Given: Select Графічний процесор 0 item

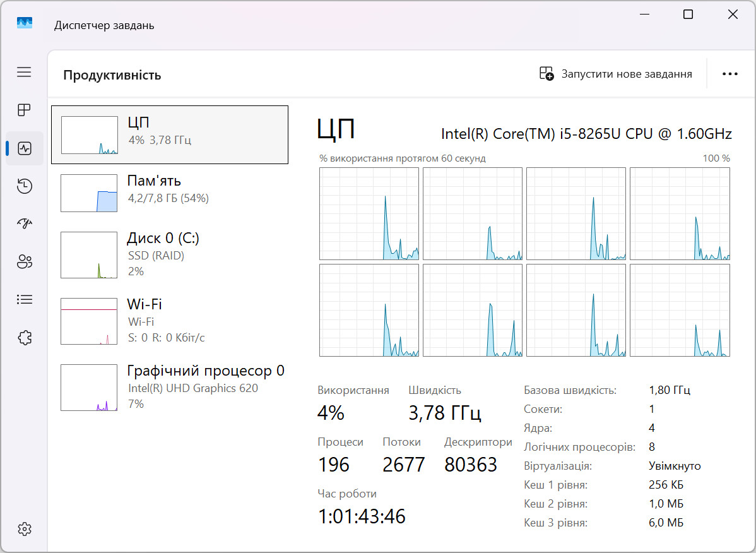Looking at the screenshot, I should (170, 387).
